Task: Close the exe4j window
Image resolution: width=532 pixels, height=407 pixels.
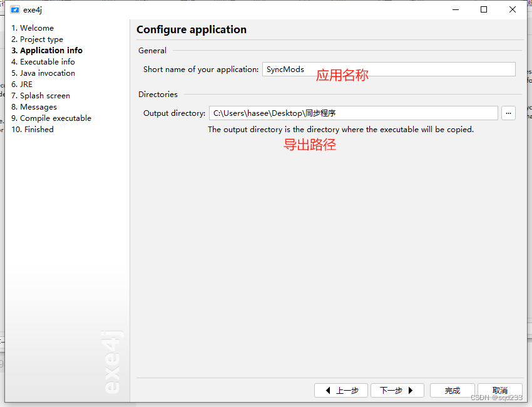Action: pos(513,9)
